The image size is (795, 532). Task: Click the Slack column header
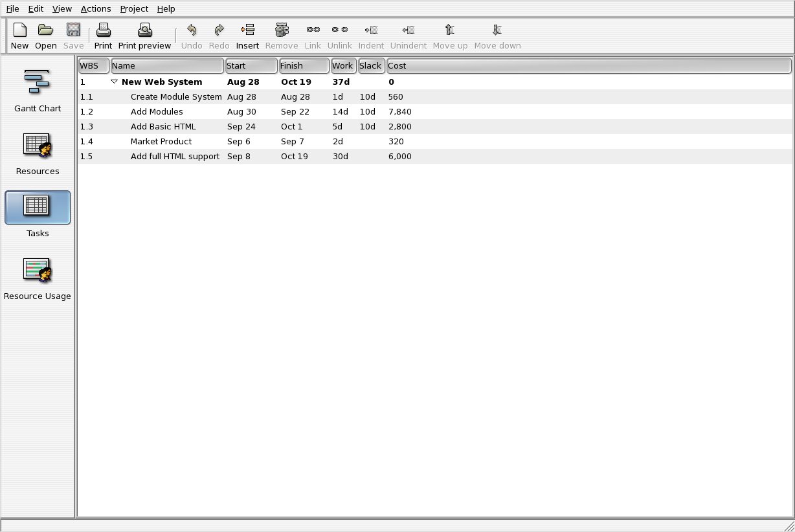[x=372, y=65]
